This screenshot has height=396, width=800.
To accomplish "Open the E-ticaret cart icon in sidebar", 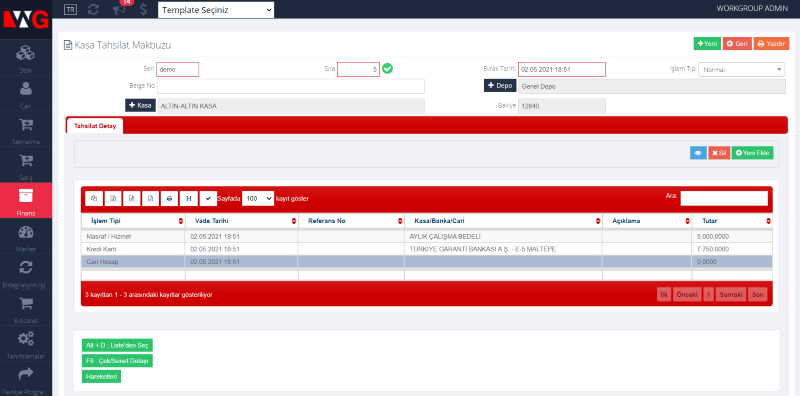I will [x=26, y=304].
